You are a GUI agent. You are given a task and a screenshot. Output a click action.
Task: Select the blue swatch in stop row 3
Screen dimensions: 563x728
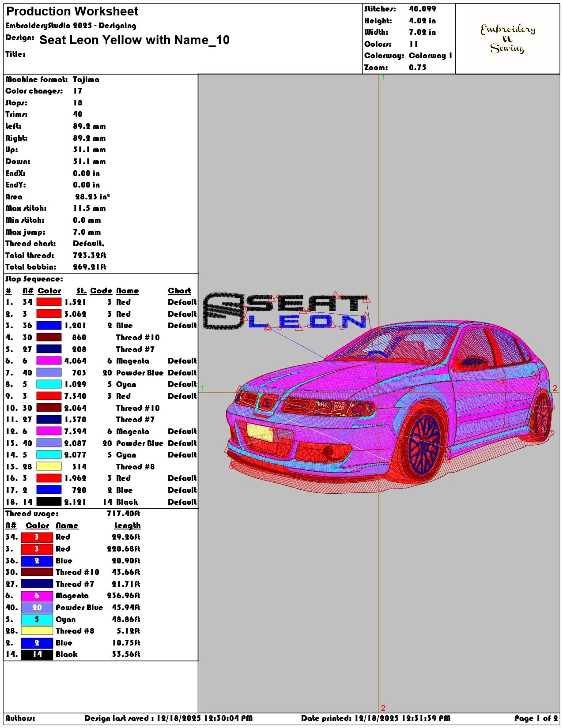click(49, 326)
